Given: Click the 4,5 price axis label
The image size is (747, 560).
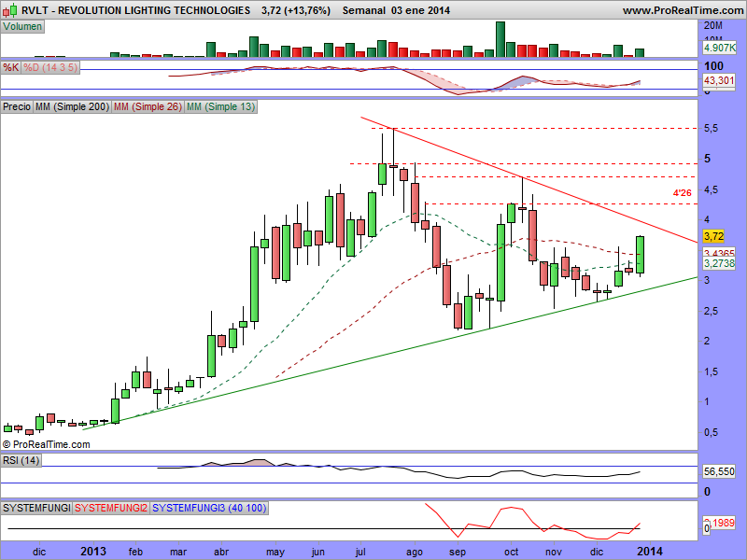Looking at the screenshot, I should point(712,189).
